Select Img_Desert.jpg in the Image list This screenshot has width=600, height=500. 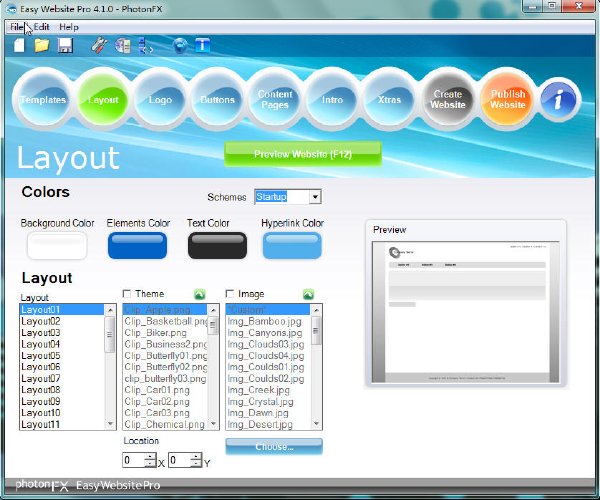coord(268,424)
